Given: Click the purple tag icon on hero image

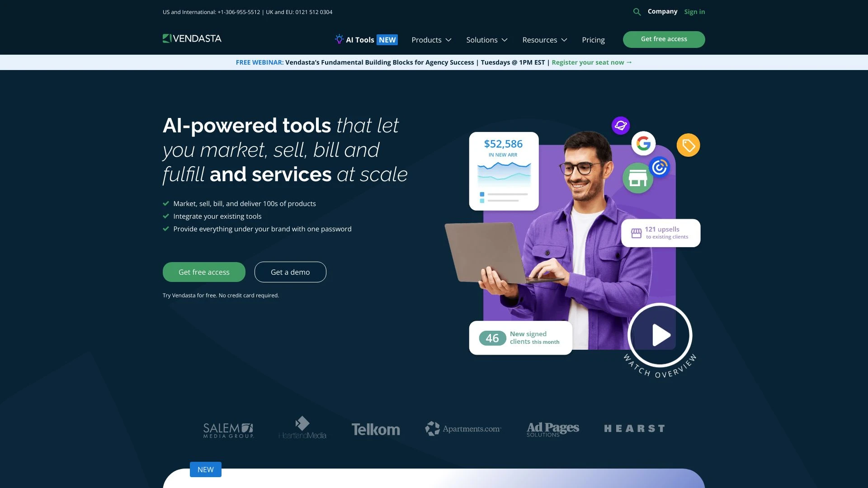Looking at the screenshot, I should (x=689, y=145).
